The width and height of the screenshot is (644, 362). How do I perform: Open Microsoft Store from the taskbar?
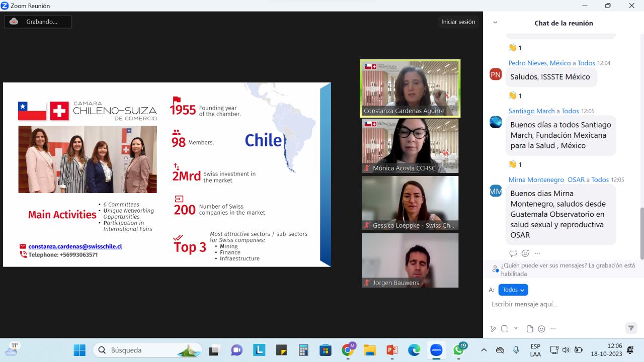pyautogui.click(x=326, y=350)
